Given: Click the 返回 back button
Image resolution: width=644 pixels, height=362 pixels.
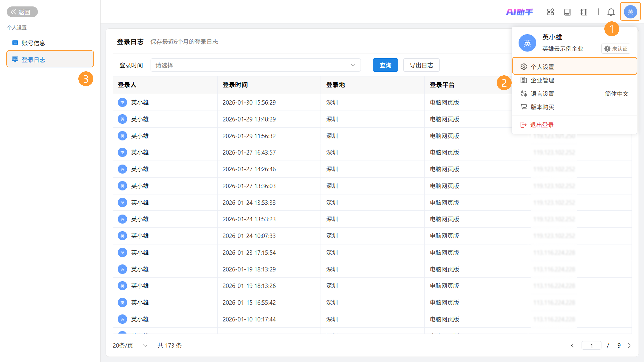Looking at the screenshot, I should tap(22, 12).
